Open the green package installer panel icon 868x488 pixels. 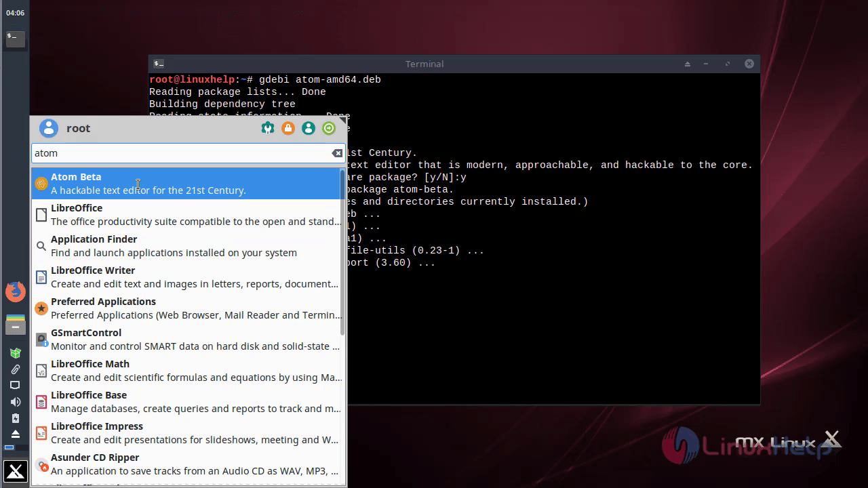click(x=16, y=353)
